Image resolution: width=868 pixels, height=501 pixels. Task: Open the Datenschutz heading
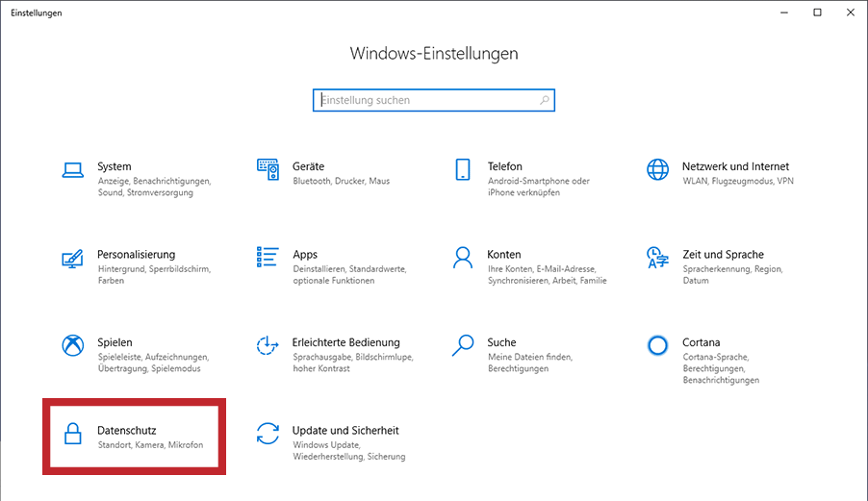[x=127, y=430]
